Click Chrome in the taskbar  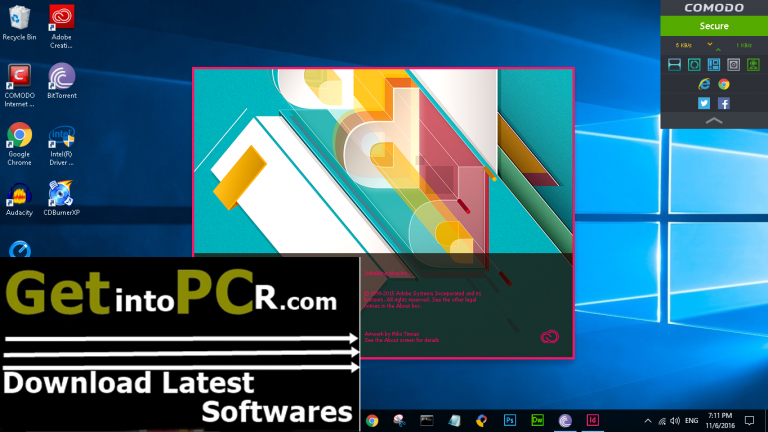point(372,420)
